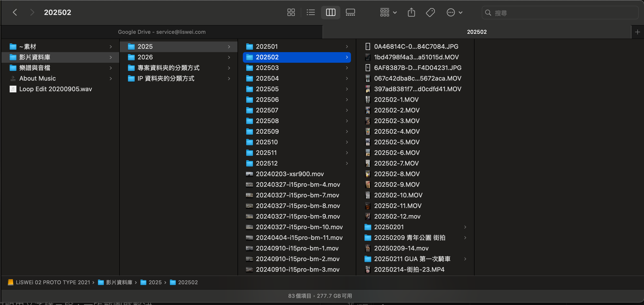Switch to the Google Drive tab

click(x=162, y=32)
